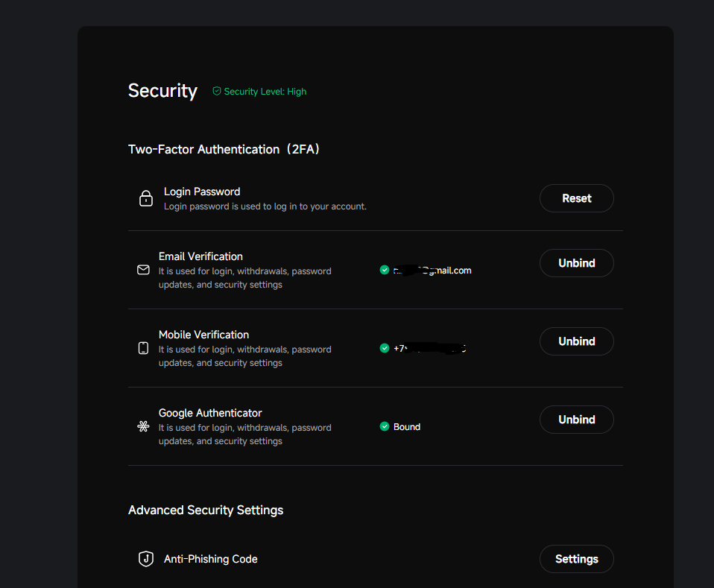
Task: Click the Security Level shield icon
Action: click(x=217, y=91)
